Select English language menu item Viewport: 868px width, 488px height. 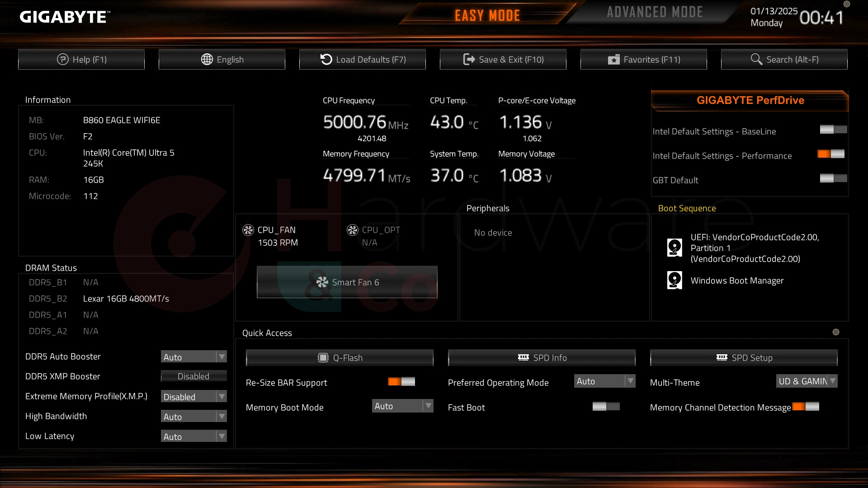[223, 59]
